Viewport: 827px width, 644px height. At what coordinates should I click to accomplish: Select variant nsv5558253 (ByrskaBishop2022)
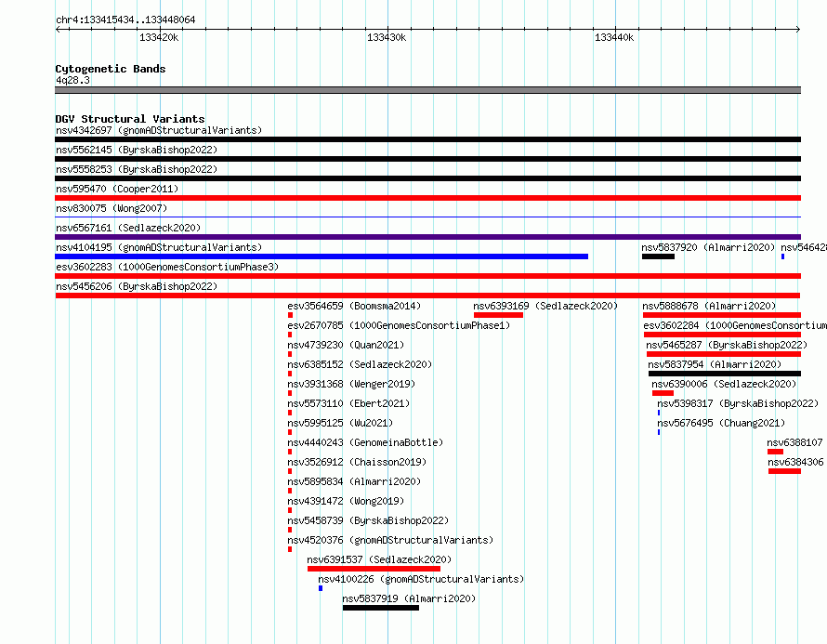pyautogui.click(x=137, y=169)
